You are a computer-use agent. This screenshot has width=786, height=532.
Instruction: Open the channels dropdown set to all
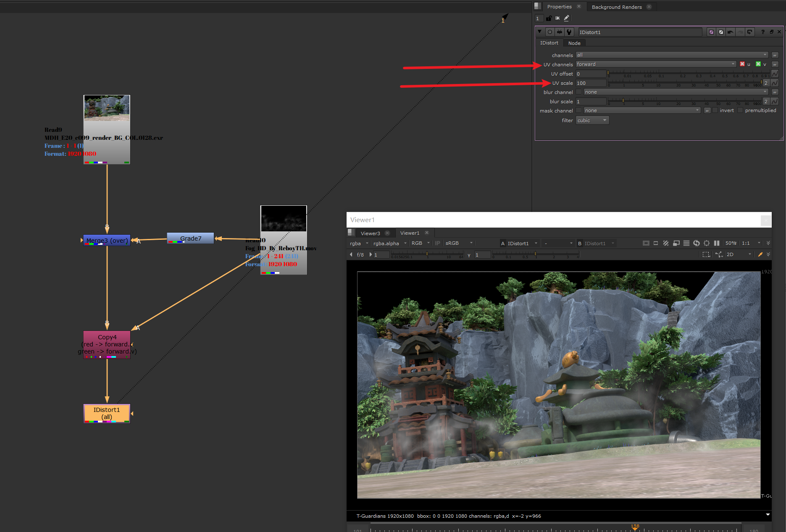coord(672,55)
